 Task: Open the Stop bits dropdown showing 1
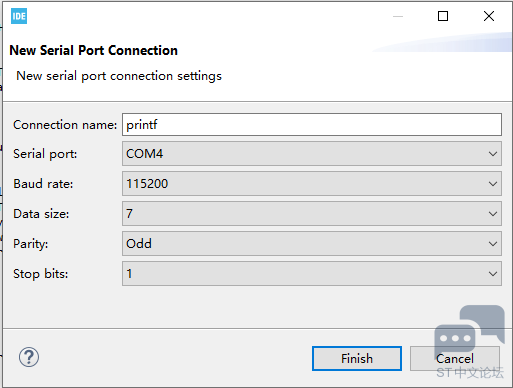pos(312,274)
